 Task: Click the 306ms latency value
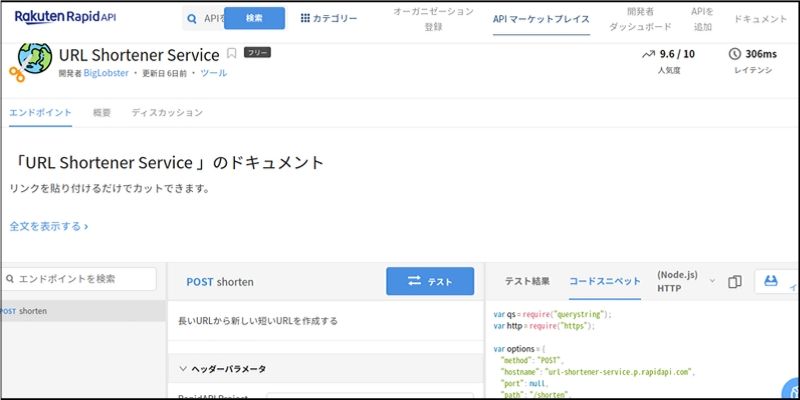(761, 54)
